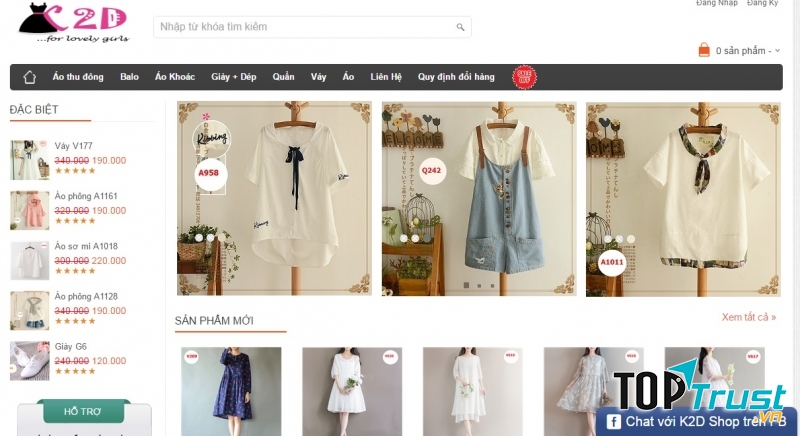
Task: Click "Xem tất cả »" link
Action: click(747, 317)
